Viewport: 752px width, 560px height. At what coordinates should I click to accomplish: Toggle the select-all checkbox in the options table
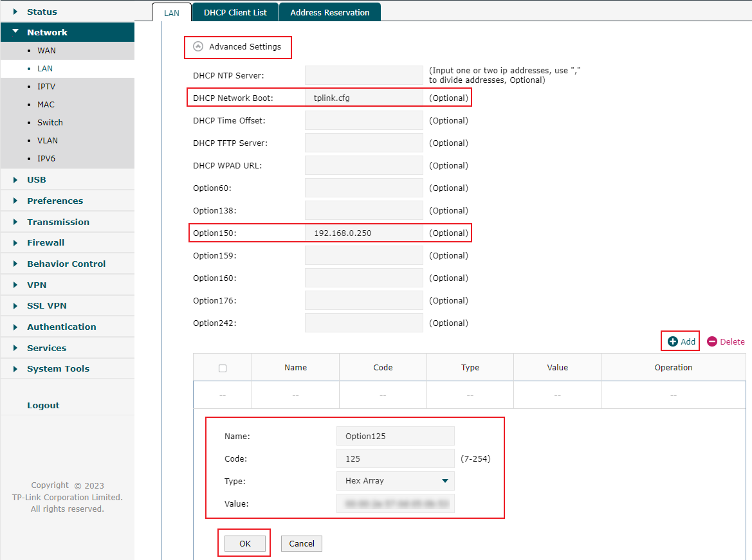[222, 366]
